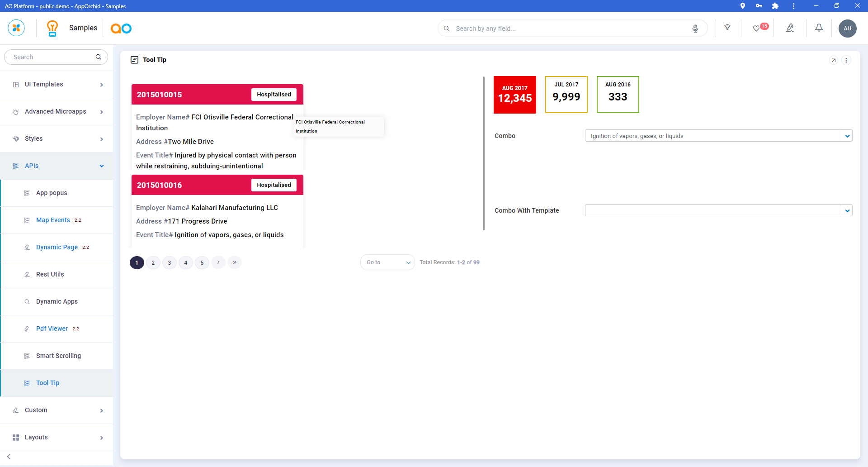
Task: Jump to the last page of records
Action: point(235,262)
